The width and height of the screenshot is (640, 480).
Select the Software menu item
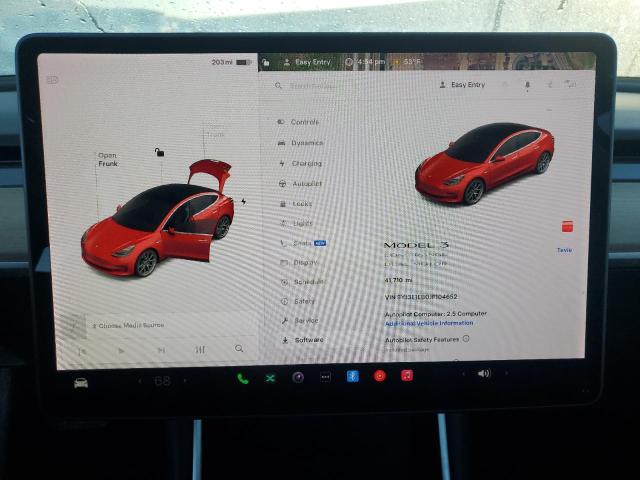(x=303, y=340)
